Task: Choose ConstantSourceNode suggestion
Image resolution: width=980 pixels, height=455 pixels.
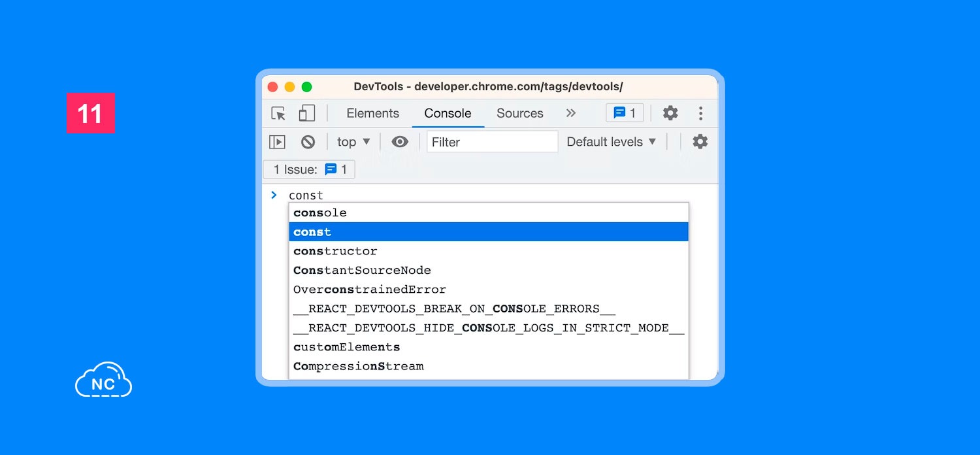Action: (489, 270)
